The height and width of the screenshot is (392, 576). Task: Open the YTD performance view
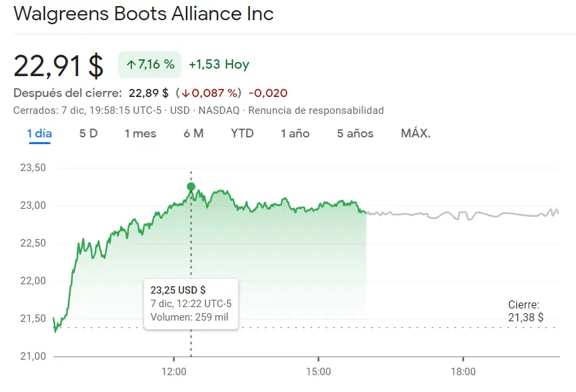tap(242, 133)
